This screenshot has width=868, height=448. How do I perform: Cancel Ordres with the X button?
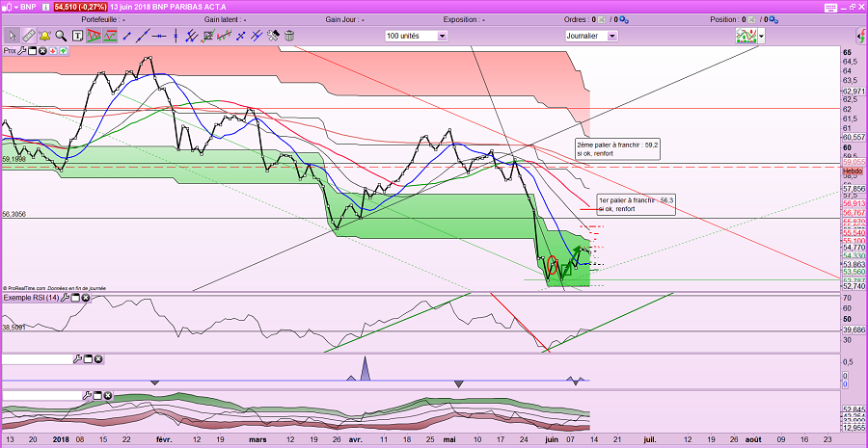(602, 20)
